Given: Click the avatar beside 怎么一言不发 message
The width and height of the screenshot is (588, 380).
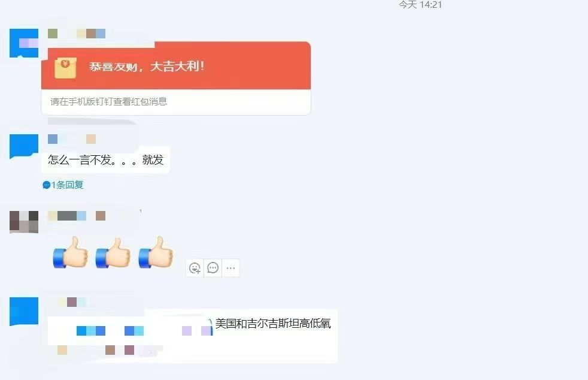Looking at the screenshot, I should coord(24,146).
